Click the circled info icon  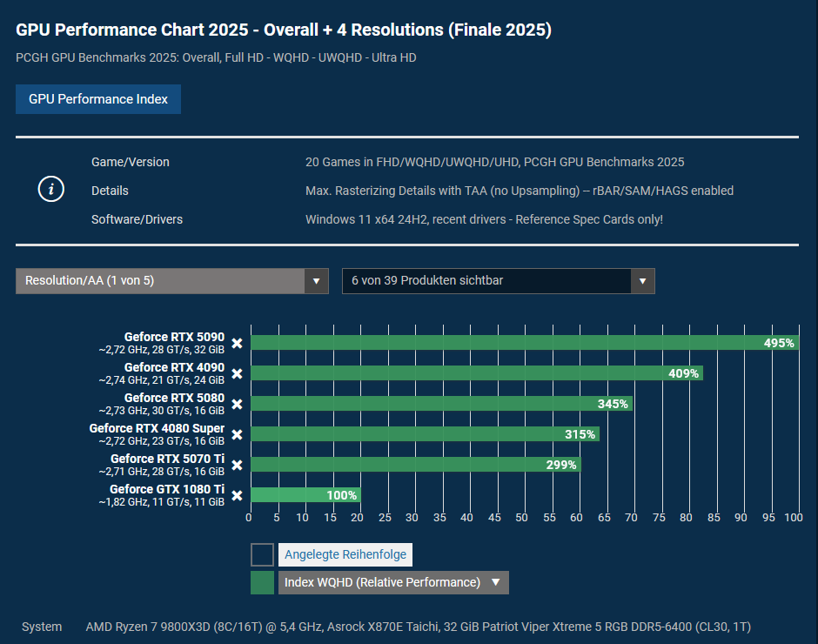click(x=51, y=189)
